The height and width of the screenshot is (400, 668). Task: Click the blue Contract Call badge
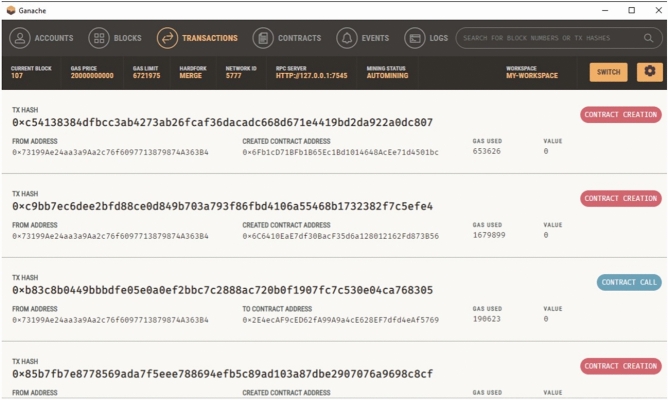click(629, 282)
